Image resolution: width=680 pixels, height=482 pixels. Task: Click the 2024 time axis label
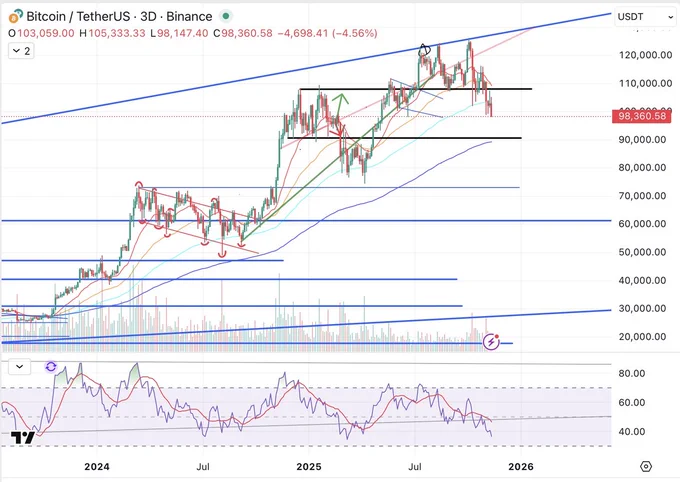[97, 467]
